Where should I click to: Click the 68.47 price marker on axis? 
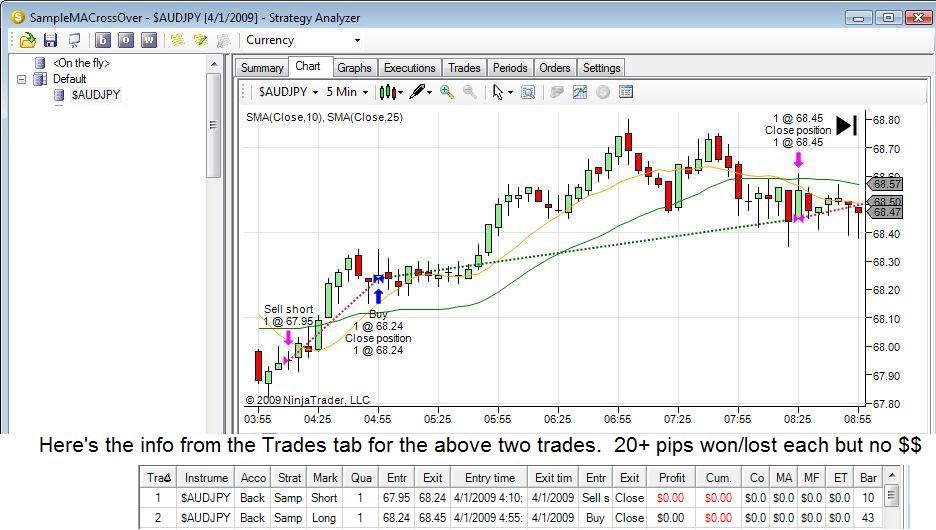tap(885, 212)
